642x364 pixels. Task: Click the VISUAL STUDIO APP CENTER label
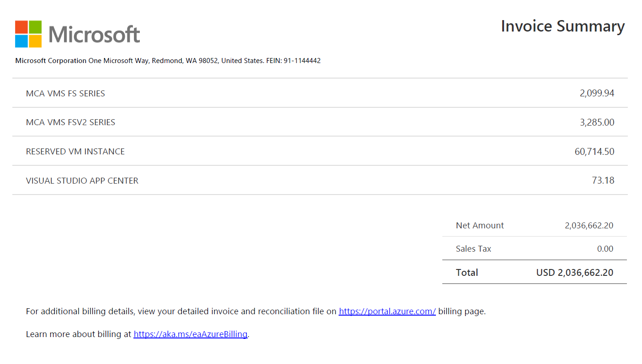(82, 181)
